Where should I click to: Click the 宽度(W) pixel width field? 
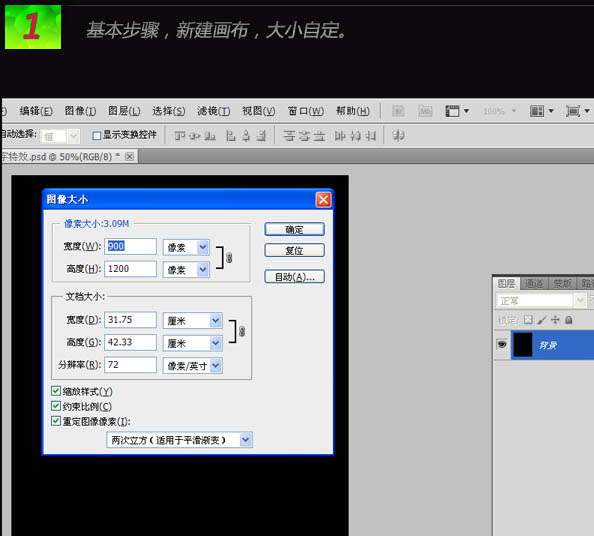[x=130, y=246]
